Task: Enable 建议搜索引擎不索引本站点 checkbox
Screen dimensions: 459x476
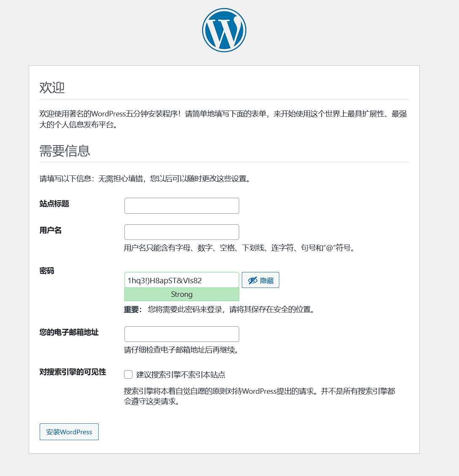Action: tap(128, 375)
